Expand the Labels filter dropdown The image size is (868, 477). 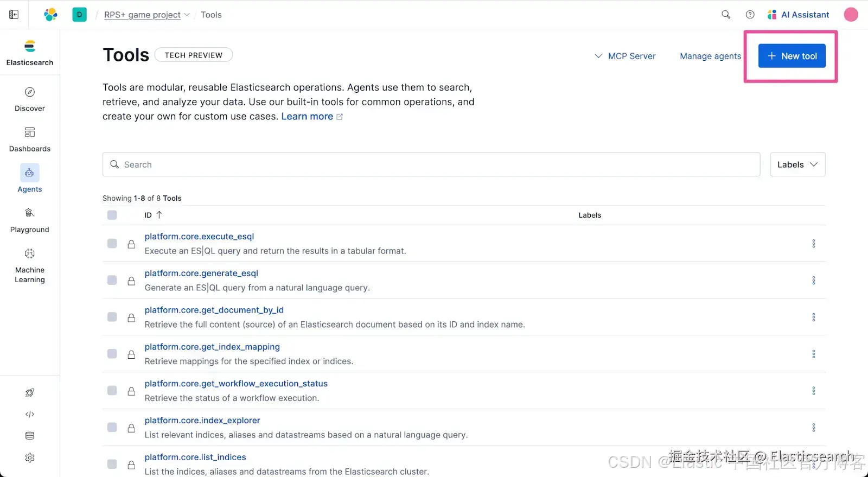(x=797, y=164)
